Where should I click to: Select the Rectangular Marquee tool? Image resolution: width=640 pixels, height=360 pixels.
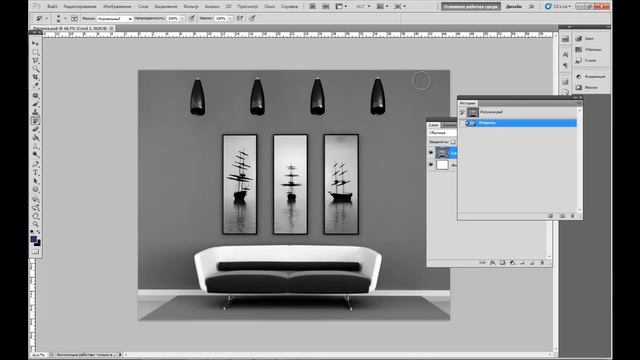[x=36, y=52]
